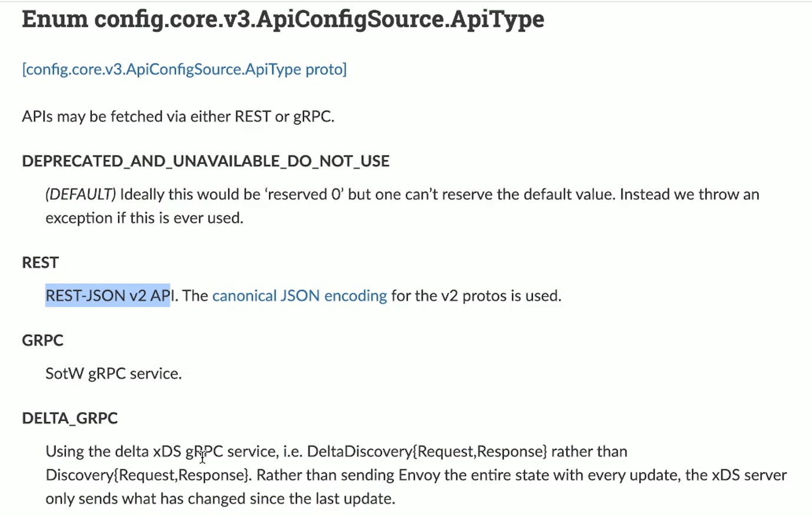Click the highlighted REST-JSON v2 API text
This screenshot has width=812, height=516.
click(x=108, y=295)
